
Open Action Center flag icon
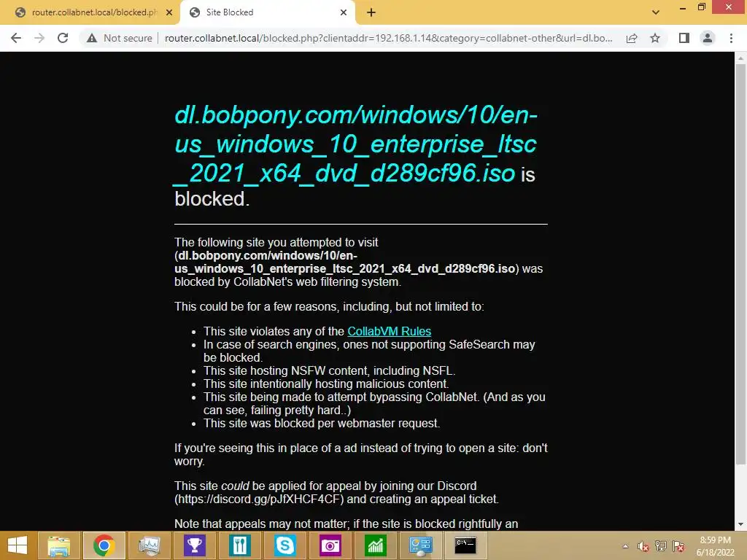tap(678, 546)
